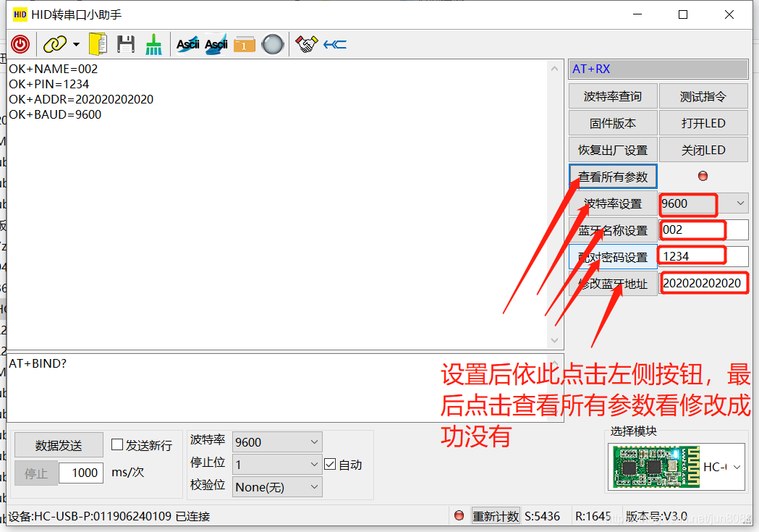759x532 pixels.
Task: Click the AT+RX header bar
Action: click(657, 68)
